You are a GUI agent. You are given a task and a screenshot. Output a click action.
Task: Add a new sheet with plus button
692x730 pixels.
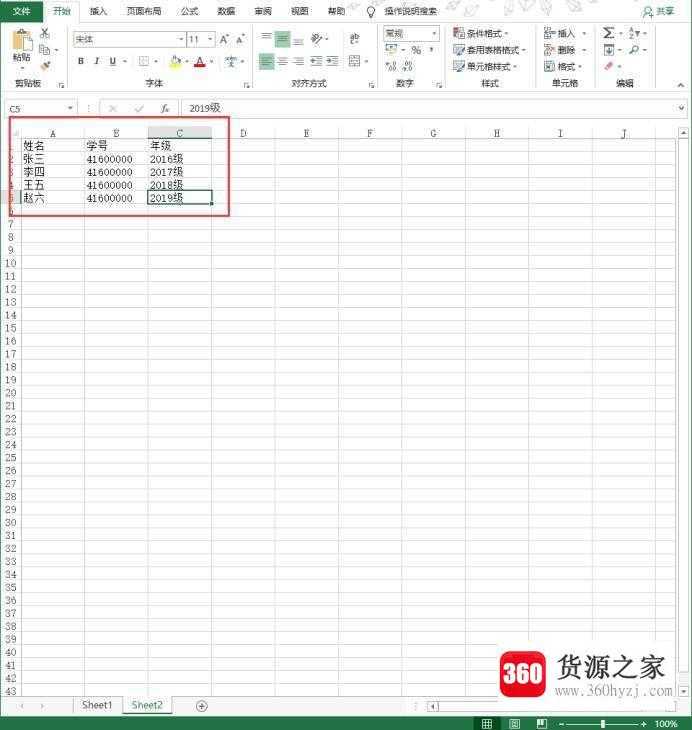point(202,706)
